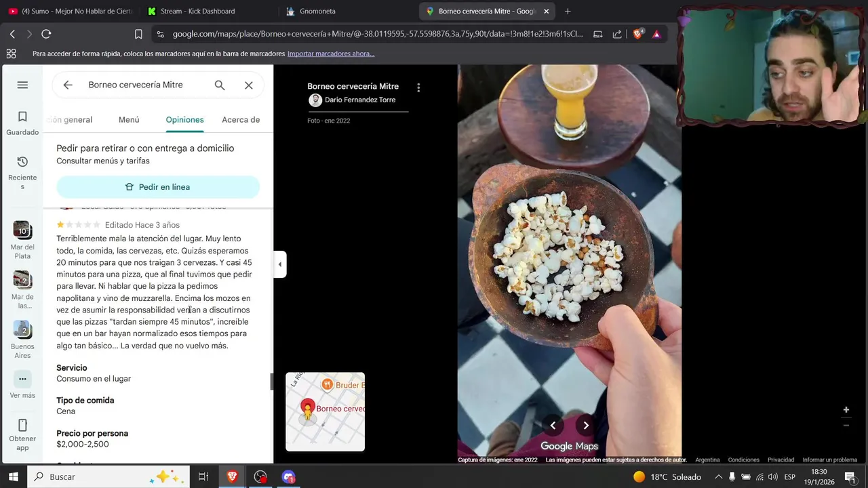Click the search magnifier icon

click(x=220, y=85)
